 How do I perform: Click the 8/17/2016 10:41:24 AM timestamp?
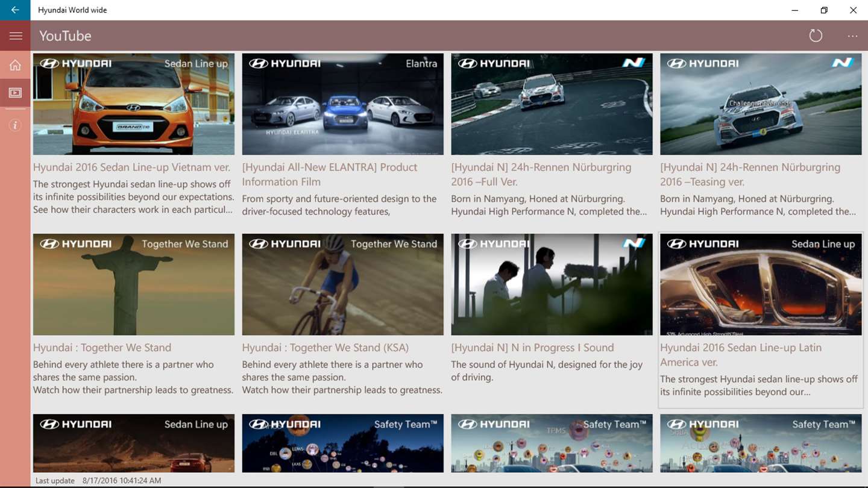point(122,481)
